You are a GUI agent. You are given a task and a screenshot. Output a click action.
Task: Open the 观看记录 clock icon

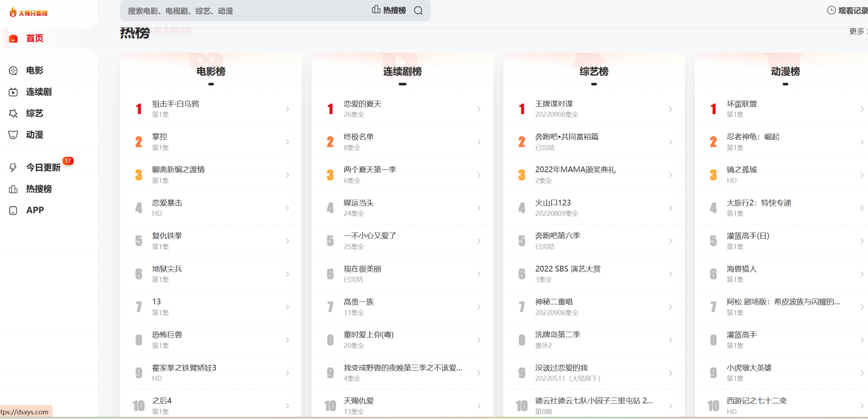(831, 11)
